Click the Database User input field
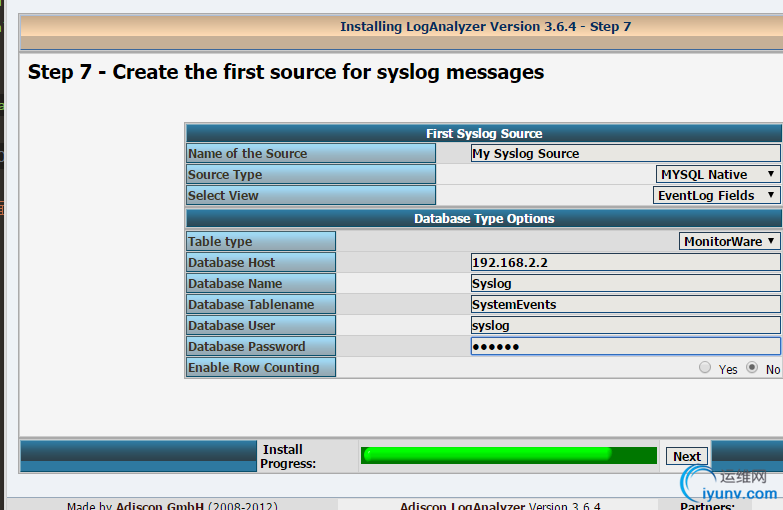 (x=626, y=325)
